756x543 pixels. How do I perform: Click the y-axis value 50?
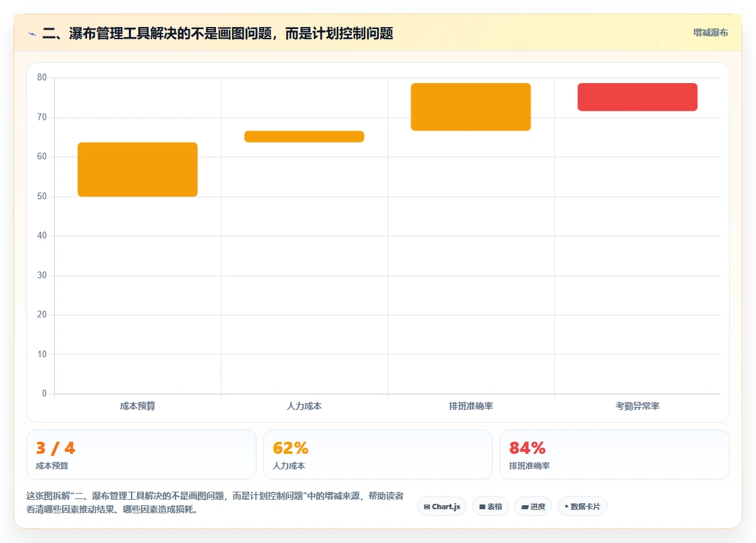[x=42, y=197]
